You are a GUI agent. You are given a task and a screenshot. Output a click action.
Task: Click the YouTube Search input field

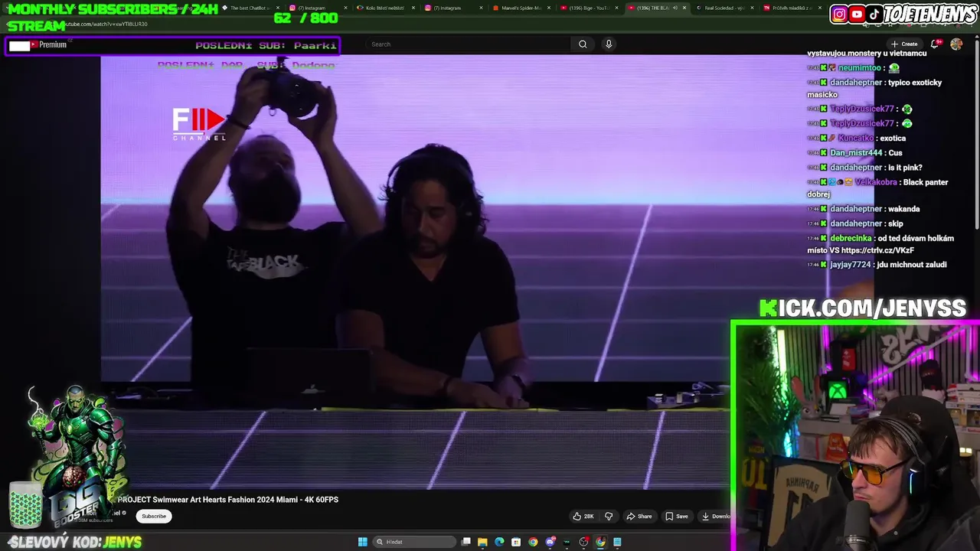coord(467,44)
